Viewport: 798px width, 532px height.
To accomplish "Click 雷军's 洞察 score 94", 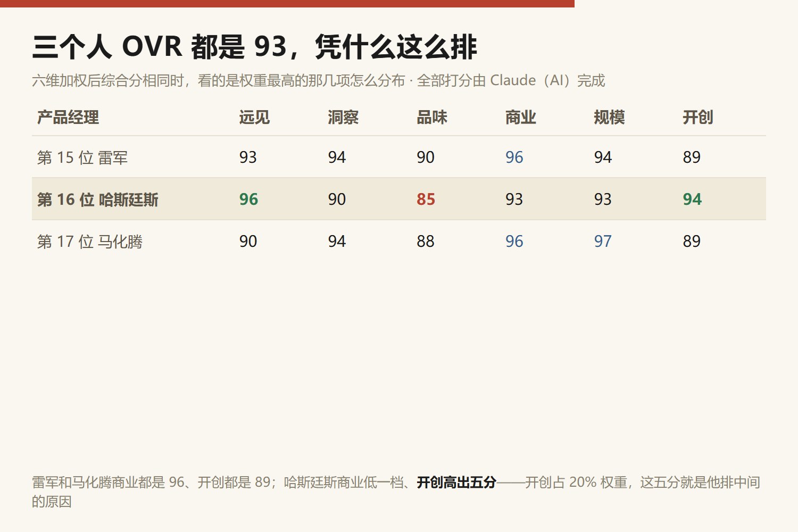I will 337,157.
